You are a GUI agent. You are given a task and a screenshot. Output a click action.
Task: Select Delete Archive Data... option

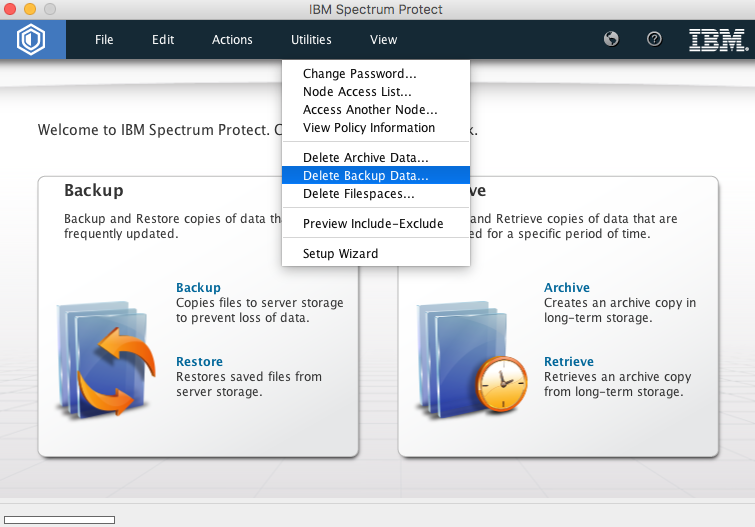376,158
